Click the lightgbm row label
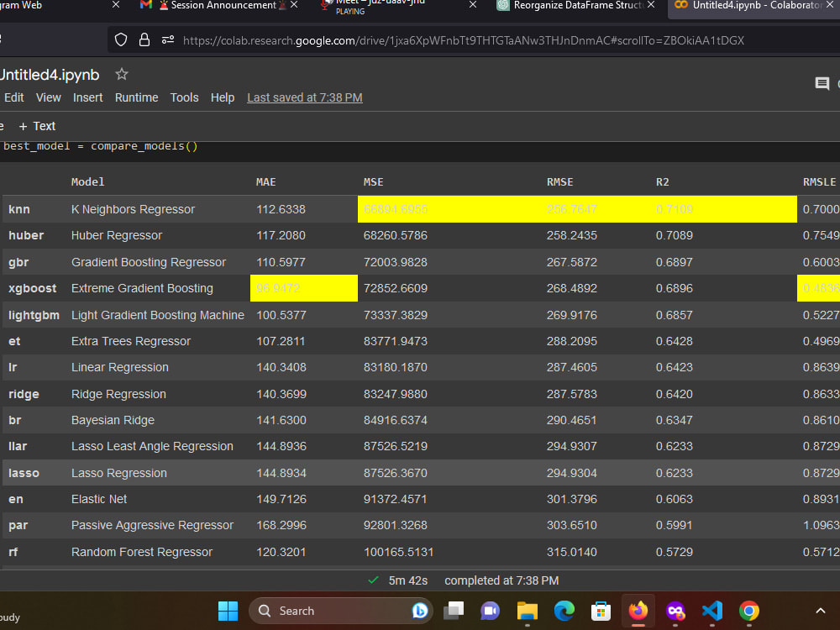 tap(34, 315)
